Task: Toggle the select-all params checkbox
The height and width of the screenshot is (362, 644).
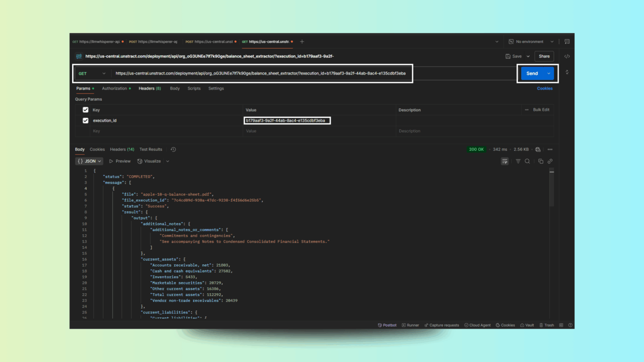Action: pos(86,110)
